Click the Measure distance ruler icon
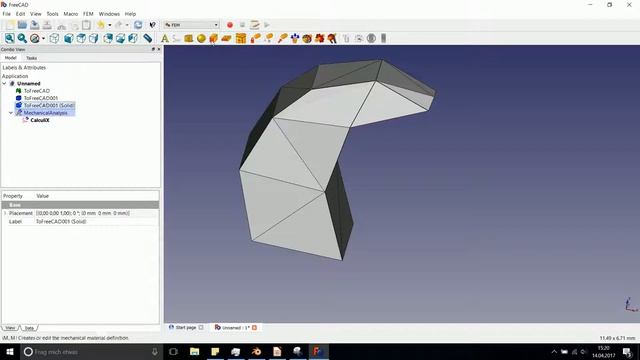Viewport: 640px width, 360px height. pyautogui.click(x=147, y=38)
